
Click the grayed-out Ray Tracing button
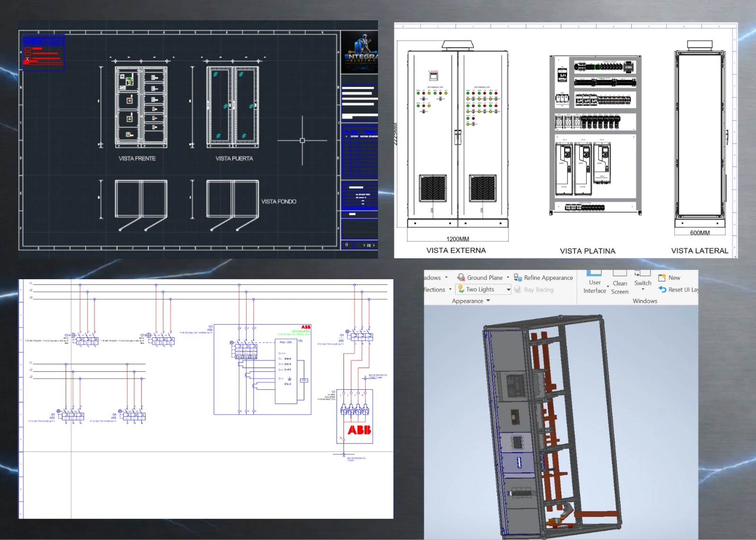(534, 290)
